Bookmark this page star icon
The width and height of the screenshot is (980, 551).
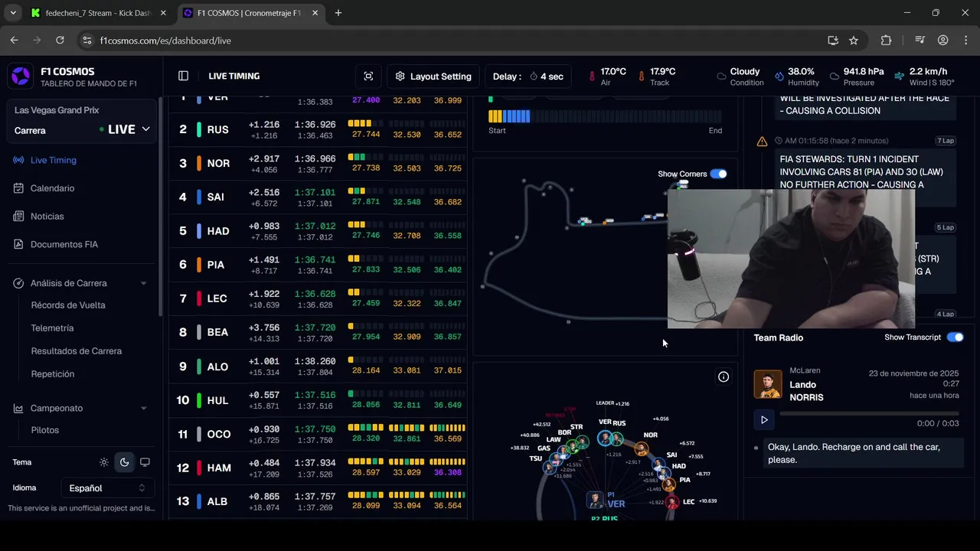point(854,41)
